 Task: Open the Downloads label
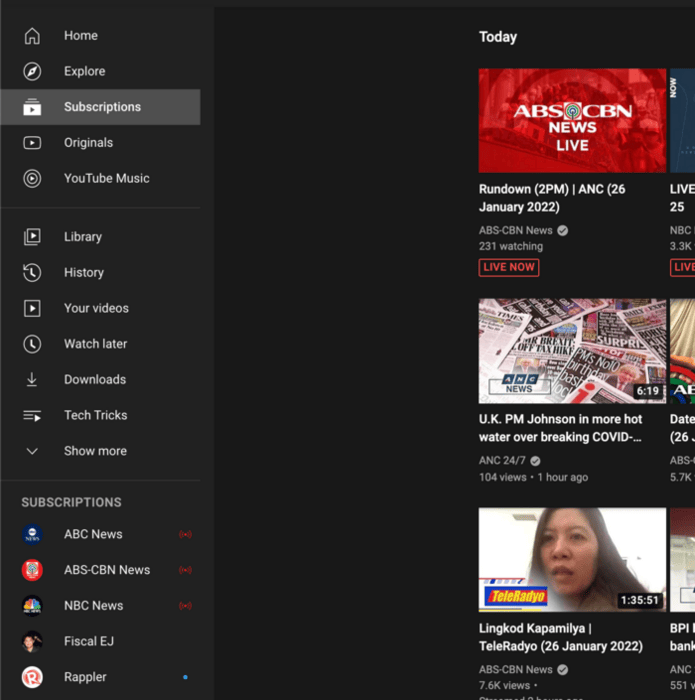[x=95, y=379]
